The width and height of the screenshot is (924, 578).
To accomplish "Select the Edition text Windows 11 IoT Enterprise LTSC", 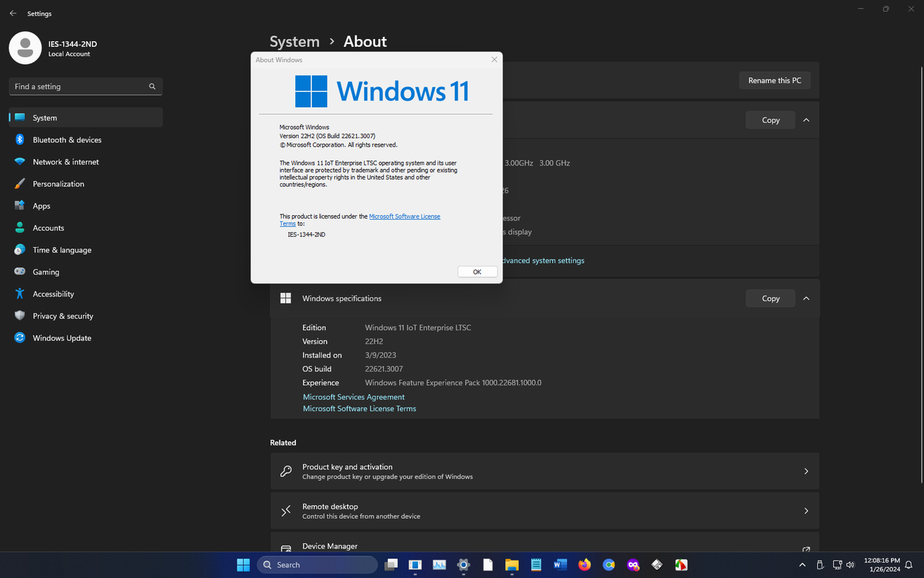I will (x=418, y=328).
